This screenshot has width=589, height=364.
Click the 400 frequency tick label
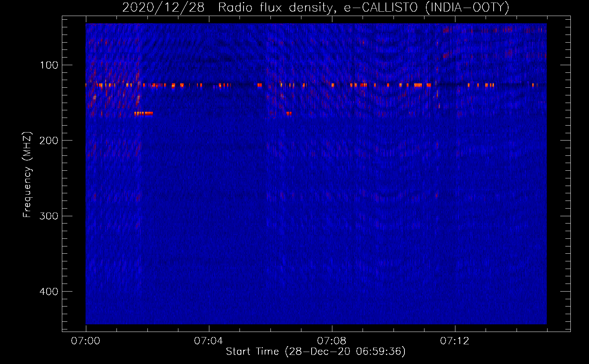[x=49, y=292]
